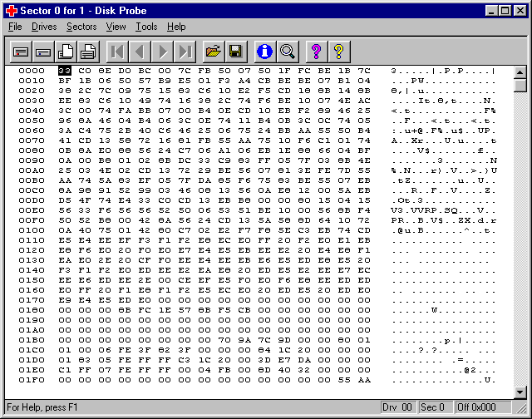Click the drive icon with the red light
The width and height of the screenshot is (532, 419).
(x=21, y=52)
